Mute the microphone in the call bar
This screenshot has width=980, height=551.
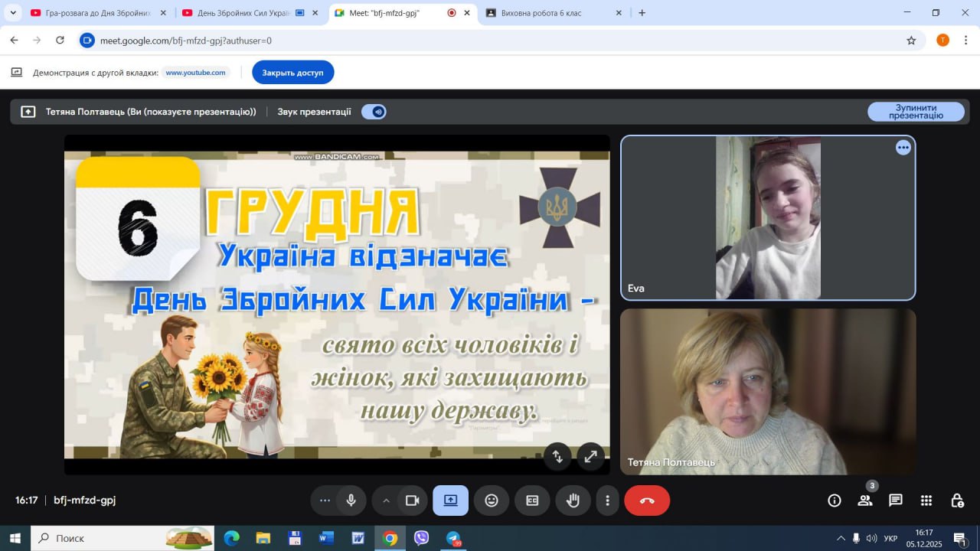[x=351, y=500]
